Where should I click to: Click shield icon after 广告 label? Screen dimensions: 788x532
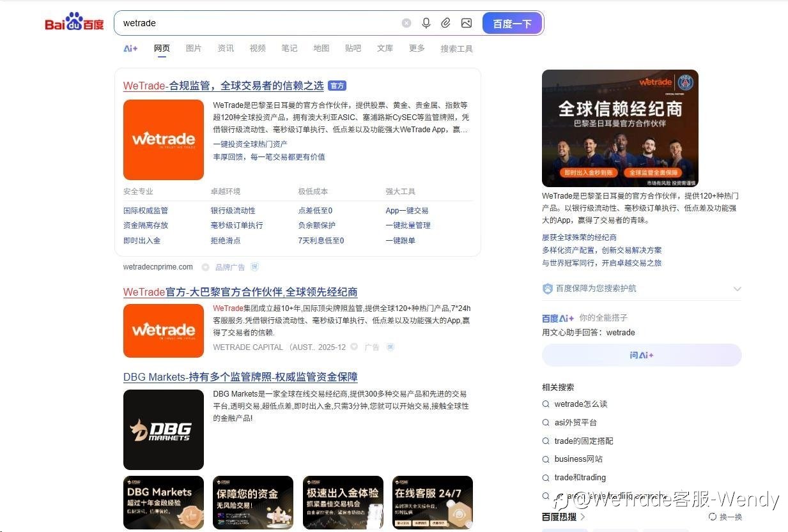tap(390, 347)
